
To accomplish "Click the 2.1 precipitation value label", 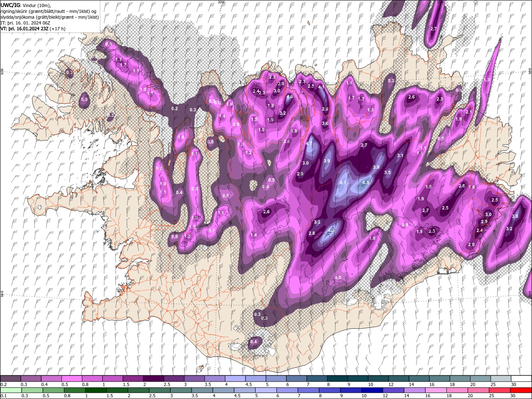I will pyautogui.click(x=469, y=112).
